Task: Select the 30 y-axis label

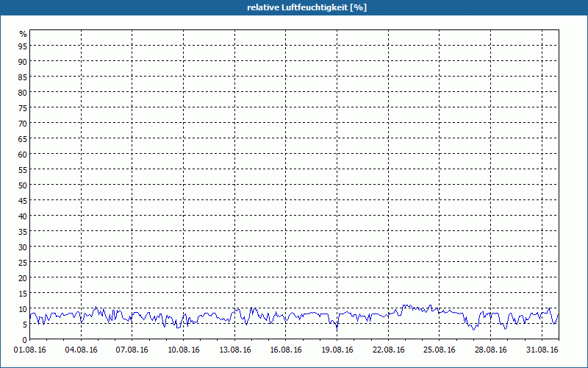Action: 23,247
